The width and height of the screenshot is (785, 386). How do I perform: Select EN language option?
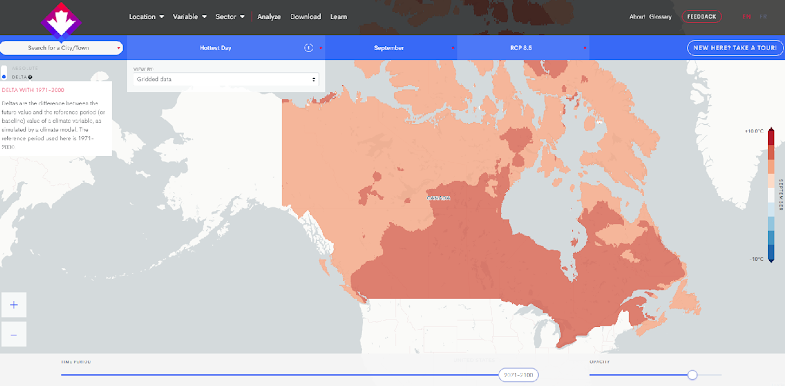point(747,17)
